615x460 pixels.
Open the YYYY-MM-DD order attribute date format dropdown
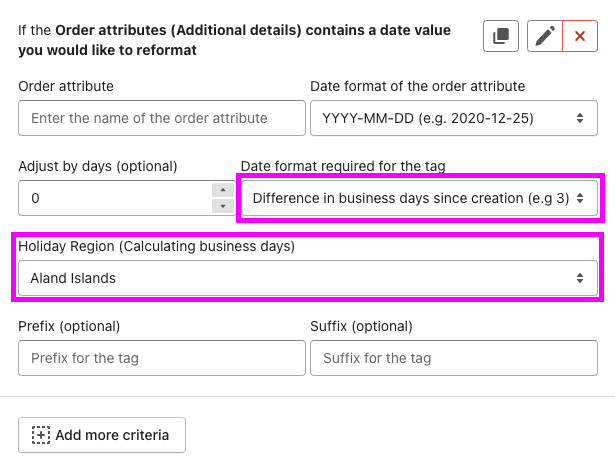[454, 118]
